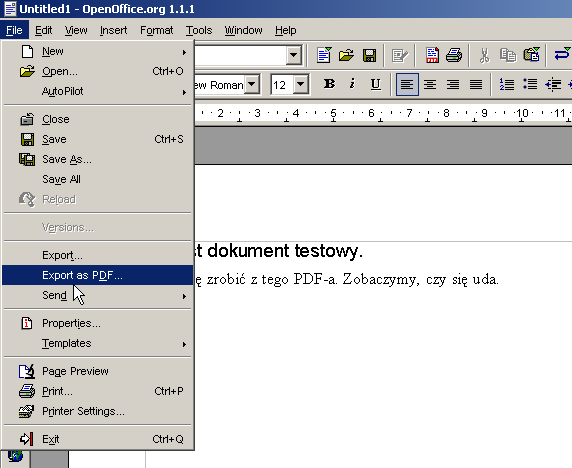
Task: Set paragraph alignment to right
Action: [x=453, y=85]
